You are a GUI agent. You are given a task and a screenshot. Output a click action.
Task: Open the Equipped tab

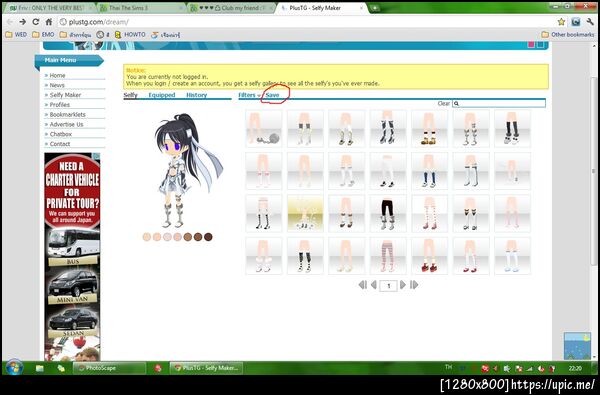coord(162,95)
